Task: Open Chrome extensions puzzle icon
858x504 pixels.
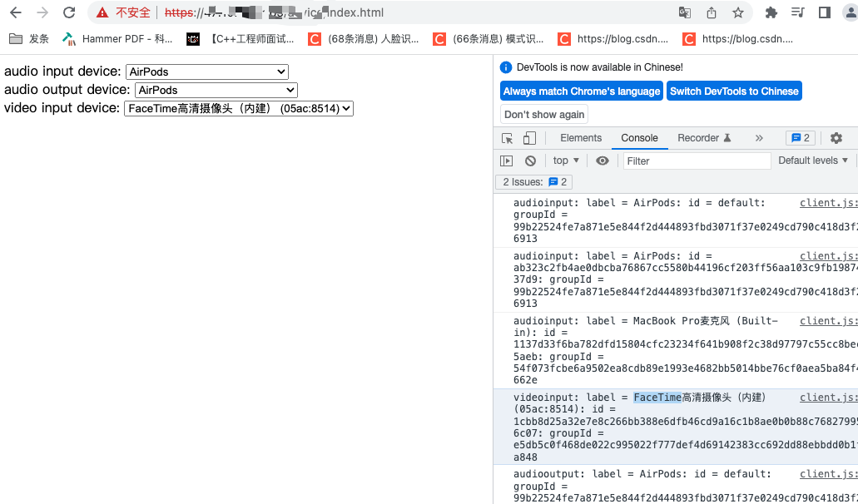Action: point(770,12)
